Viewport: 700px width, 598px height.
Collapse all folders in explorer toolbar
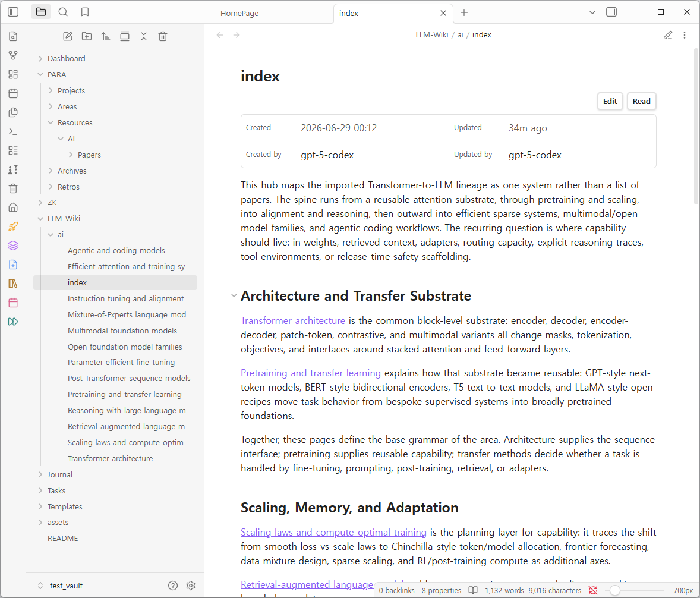coord(144,36)
